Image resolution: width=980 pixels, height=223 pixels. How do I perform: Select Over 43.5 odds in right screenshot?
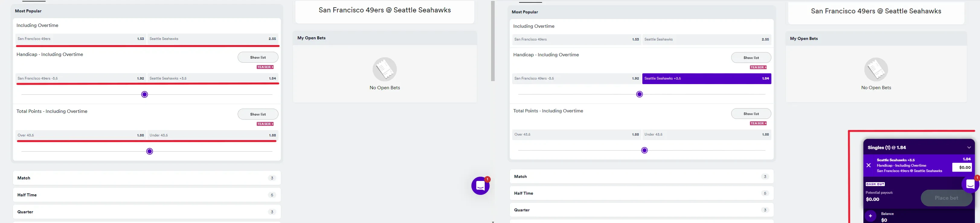(576, 135)
